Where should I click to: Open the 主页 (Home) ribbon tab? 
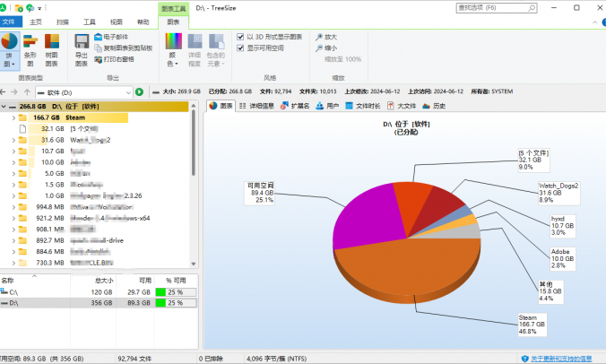pos(36,22)
